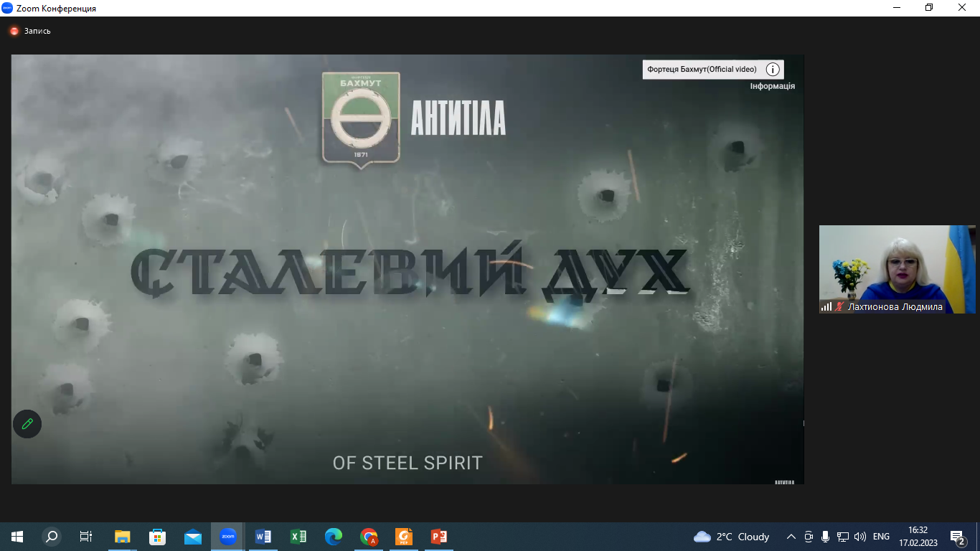Switch the ENG input language indicator
The image size is (980, 551).
click(881, 537)
